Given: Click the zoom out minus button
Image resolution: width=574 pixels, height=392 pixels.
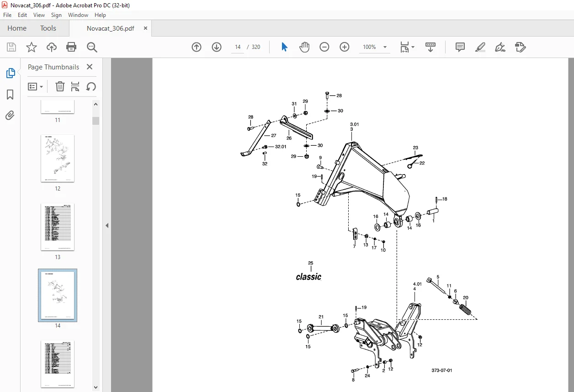Looking at the screenshot, I should 324,47.
